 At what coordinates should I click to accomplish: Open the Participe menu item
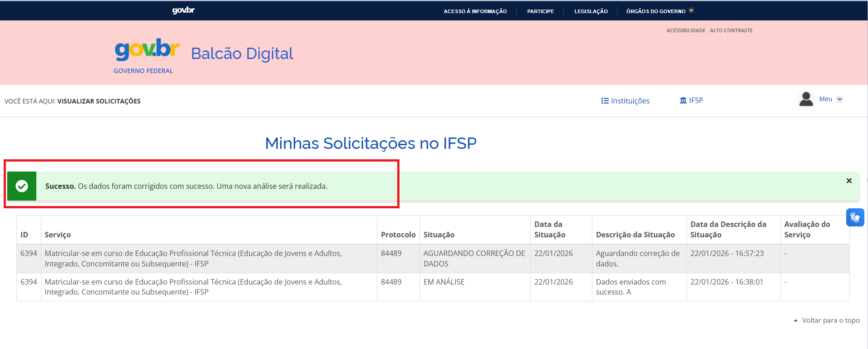[x=540, y=11]
